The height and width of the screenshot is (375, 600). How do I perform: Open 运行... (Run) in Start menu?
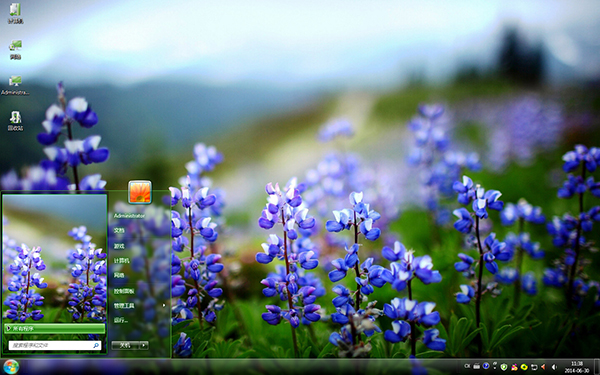(x=121, y=320)
